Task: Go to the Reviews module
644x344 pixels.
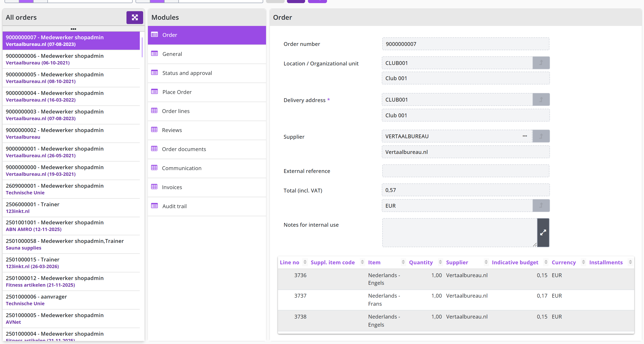Action: tap(207, 130)
